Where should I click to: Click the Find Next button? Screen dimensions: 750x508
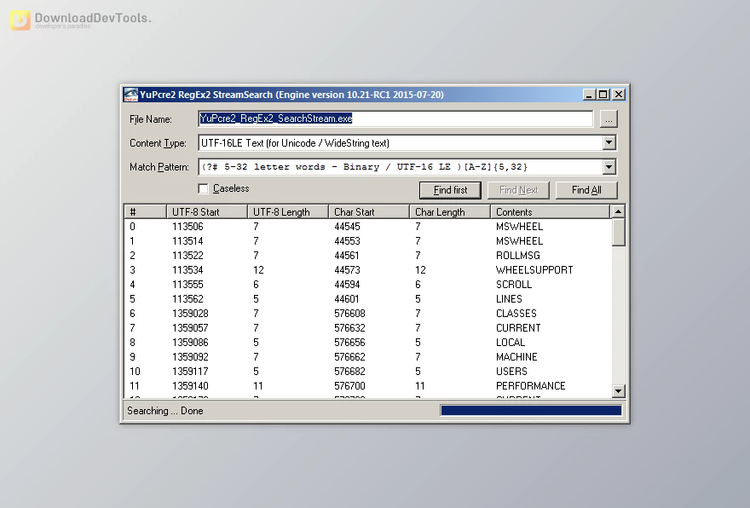pyautogui.click(x=518, y=190)
